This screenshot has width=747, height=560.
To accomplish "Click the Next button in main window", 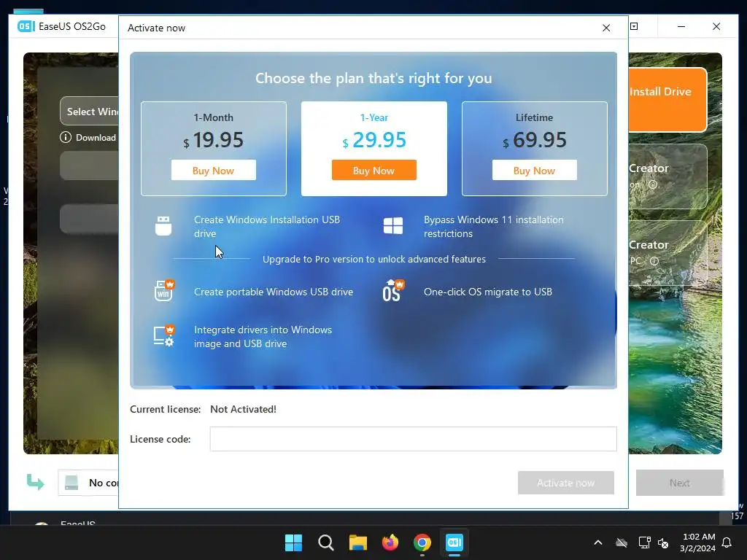I will click(x=679, y=483).
